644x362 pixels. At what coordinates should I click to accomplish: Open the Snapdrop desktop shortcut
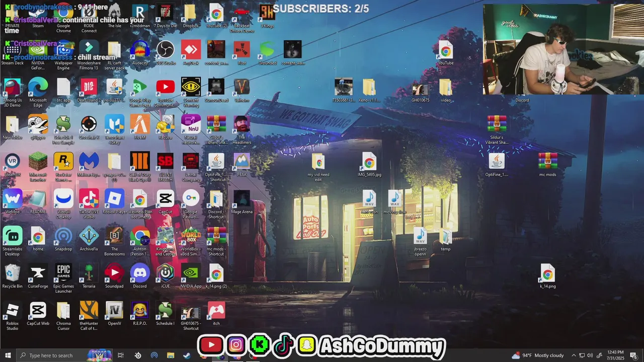tap(63, 239)
